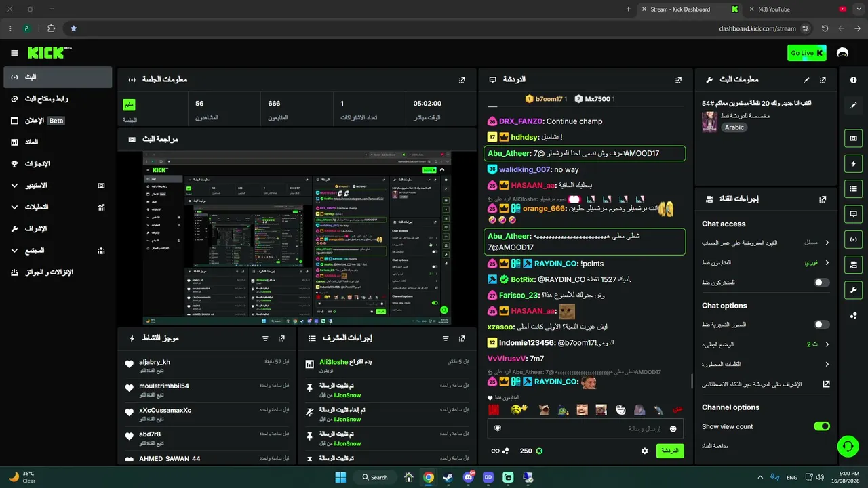Open Discord from the Windows taskbar
The width and height of the screenshot is (868, 488).
(468, 477)
